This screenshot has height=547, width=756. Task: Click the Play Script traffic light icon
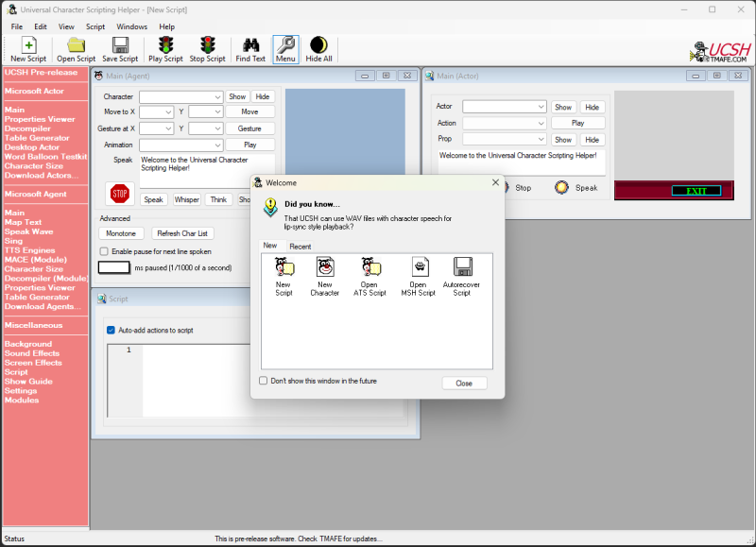pyautogui.click(x=166, y=44)
